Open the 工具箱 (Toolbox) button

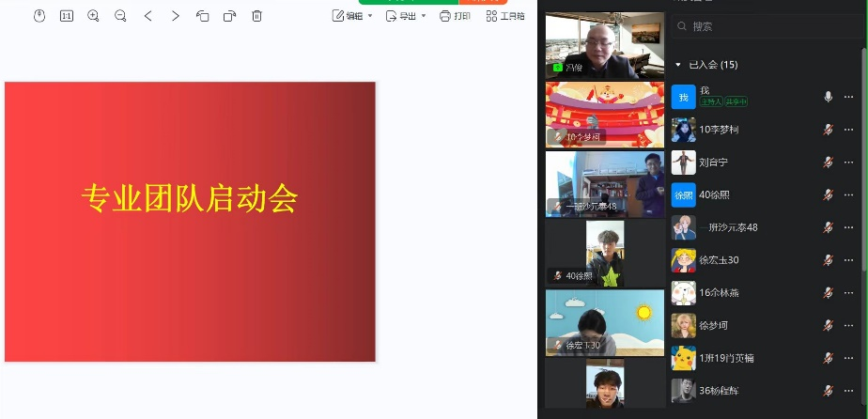tap(505, 16)
